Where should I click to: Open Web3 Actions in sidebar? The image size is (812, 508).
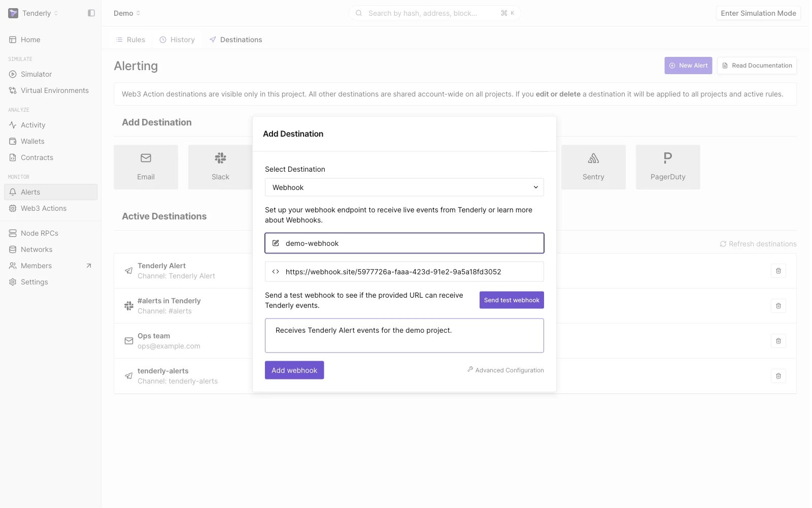pyautogui.click(x=51, y=208)
